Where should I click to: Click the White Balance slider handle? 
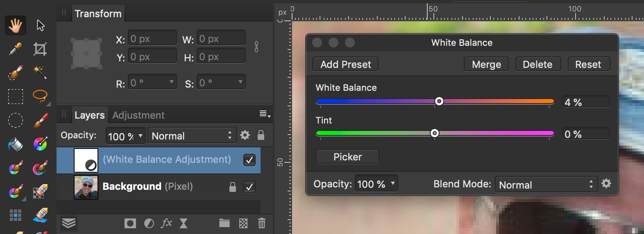click(439, 101)
